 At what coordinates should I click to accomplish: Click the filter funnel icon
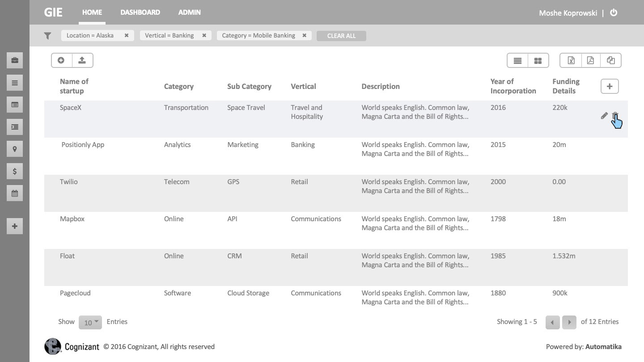[x=48, y=36]
